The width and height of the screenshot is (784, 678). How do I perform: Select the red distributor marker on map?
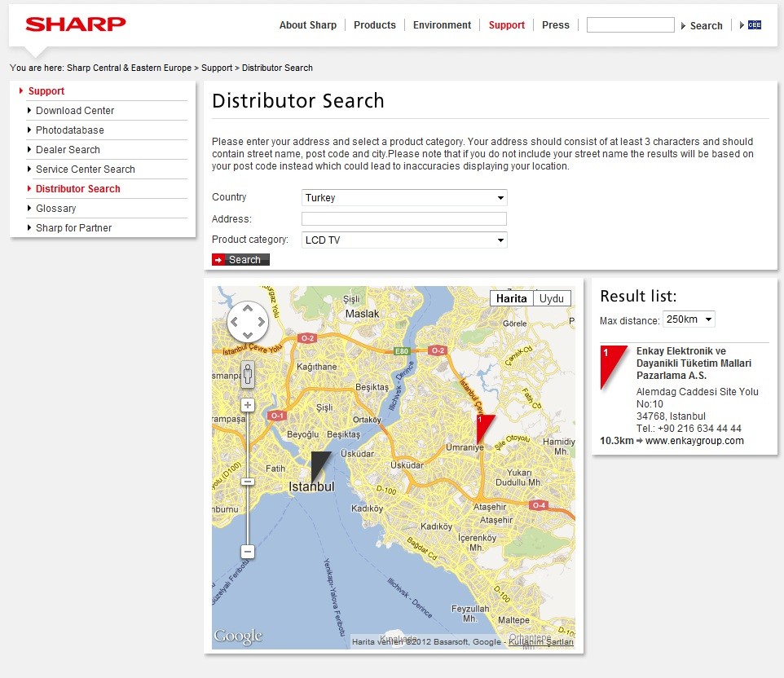484,427
